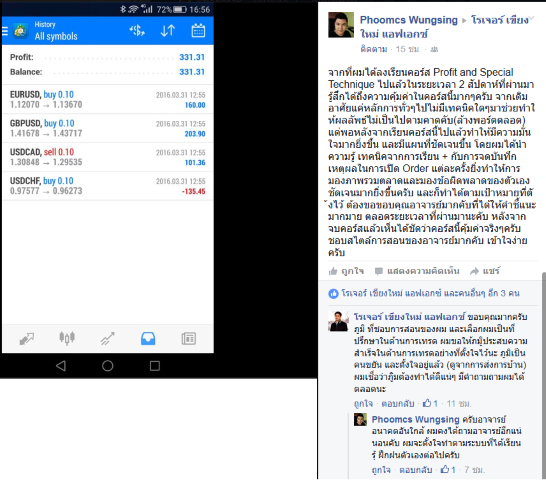Select the History inbox tab icon
546x480 pixels.
coord(148,339)
